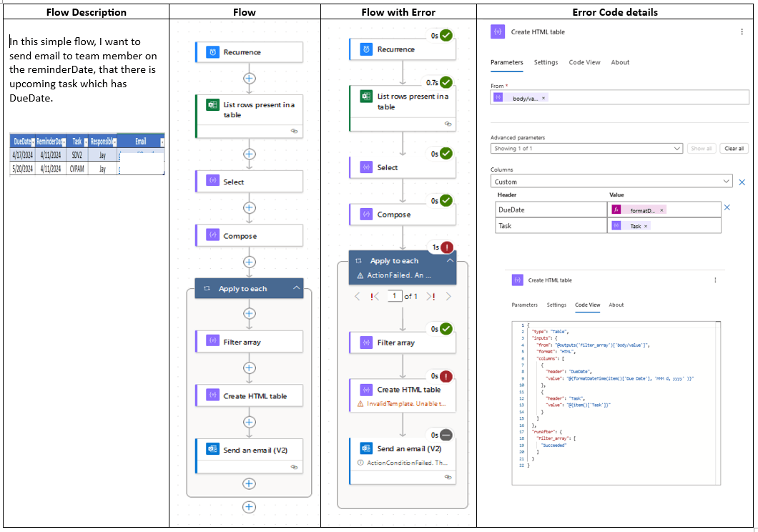This screenshot has width=758, height=532.
Task: Open the three-dot menu of the lower Create HTML table panel
Action: click(716, 280)
